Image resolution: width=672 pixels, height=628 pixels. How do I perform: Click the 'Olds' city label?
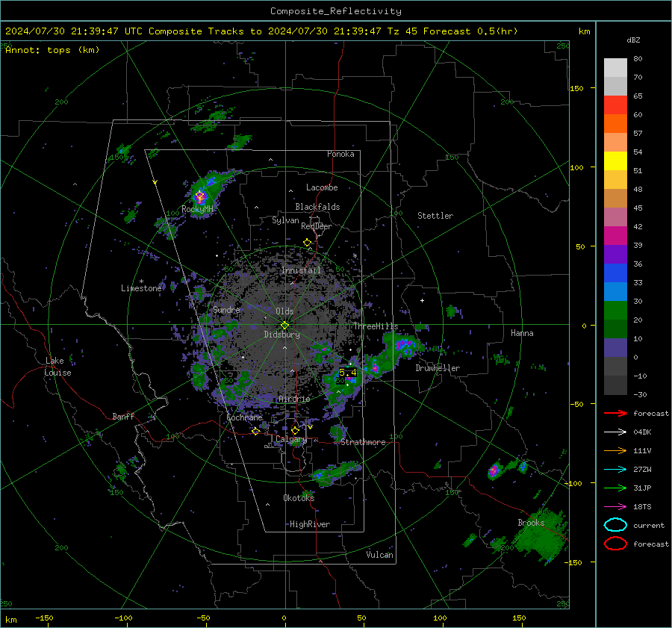tap(284, 311)
